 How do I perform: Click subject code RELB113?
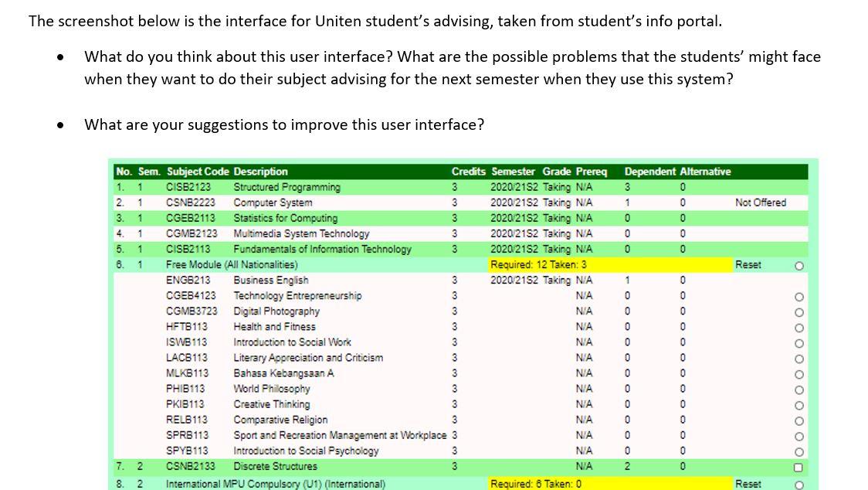(x=187, y=420)
